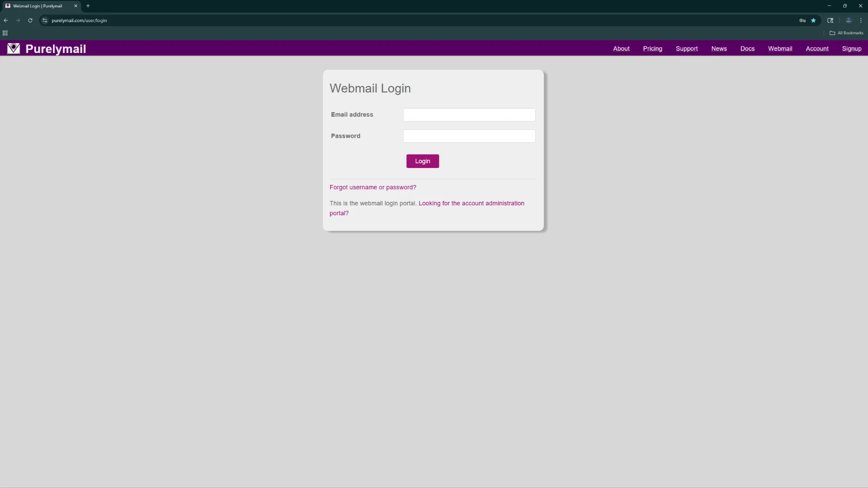Click inside the Password field
The height and width of the screenshot is (488, 868).
pyautogui.click(x=469, y=136)
